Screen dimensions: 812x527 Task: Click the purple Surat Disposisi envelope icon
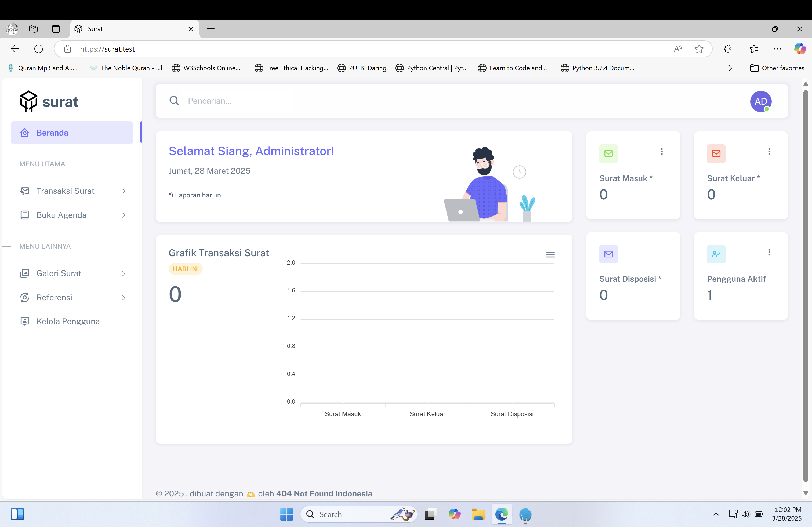(x=608, y=254)
